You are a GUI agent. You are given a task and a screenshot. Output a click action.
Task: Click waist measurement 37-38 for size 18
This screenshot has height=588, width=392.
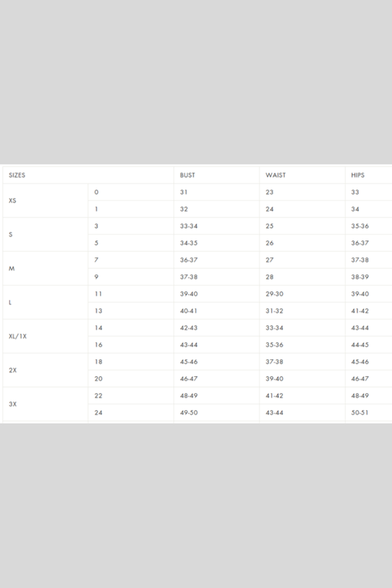pyautogui.click(x=274, y=362)
